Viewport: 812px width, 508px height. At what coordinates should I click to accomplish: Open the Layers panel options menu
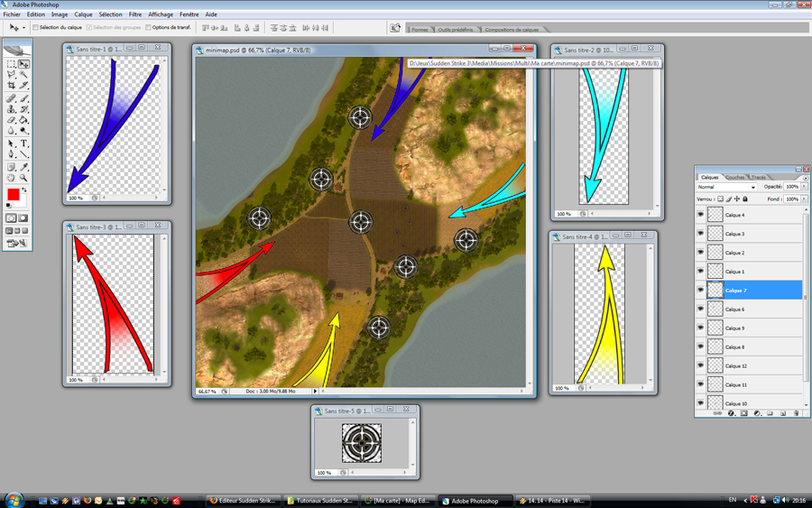[x=806, y=178]
